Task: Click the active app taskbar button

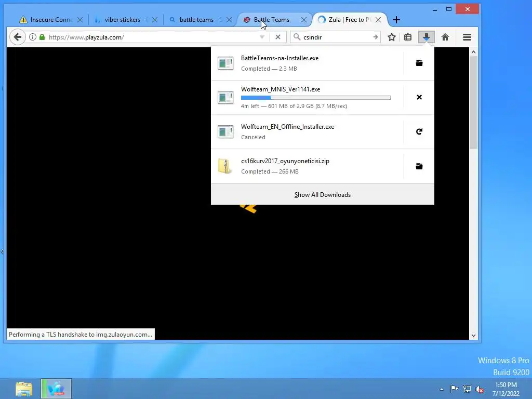Action: (56, 389)
